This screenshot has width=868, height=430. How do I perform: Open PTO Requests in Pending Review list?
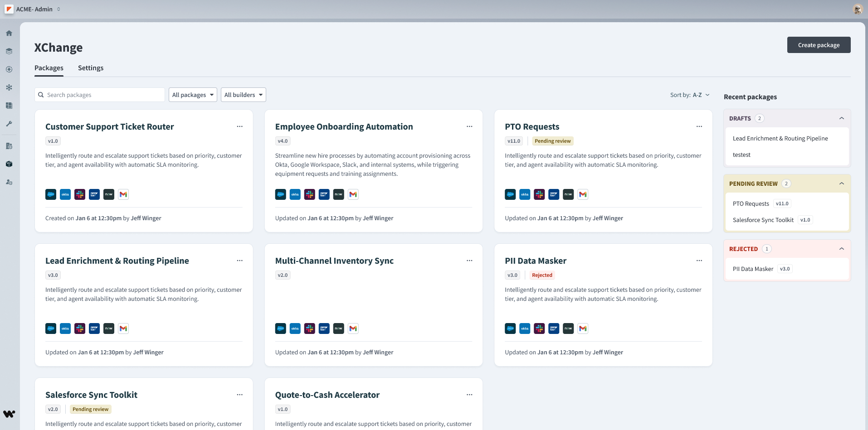click(751, 203)
